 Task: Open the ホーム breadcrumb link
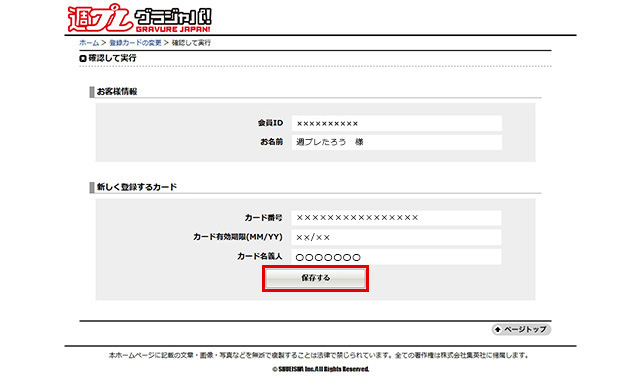[89, 43]
